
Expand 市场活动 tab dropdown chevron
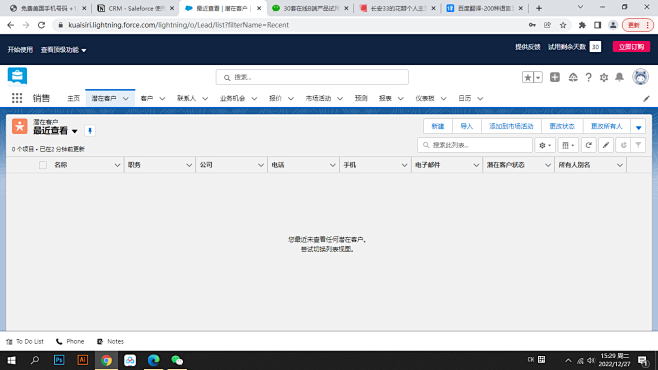pyautogui.click(x=339, y=99)
